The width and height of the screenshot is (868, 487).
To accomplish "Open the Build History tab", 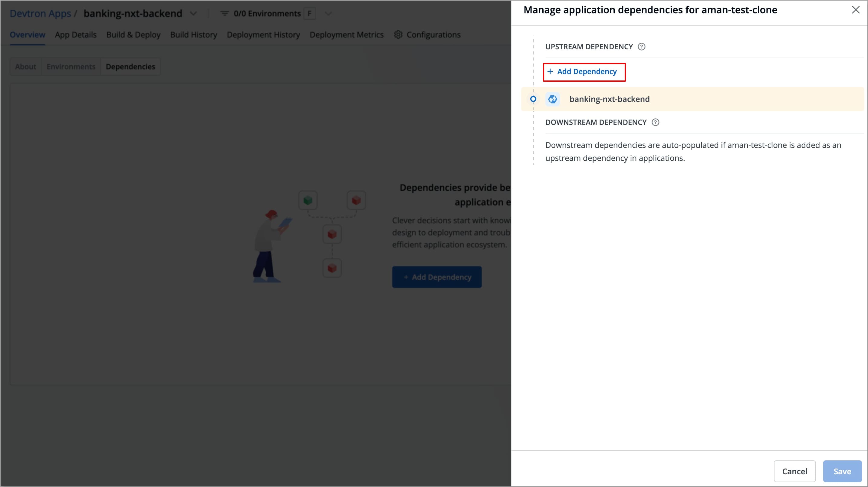I will pyautogui.click(x=194, y=35).
